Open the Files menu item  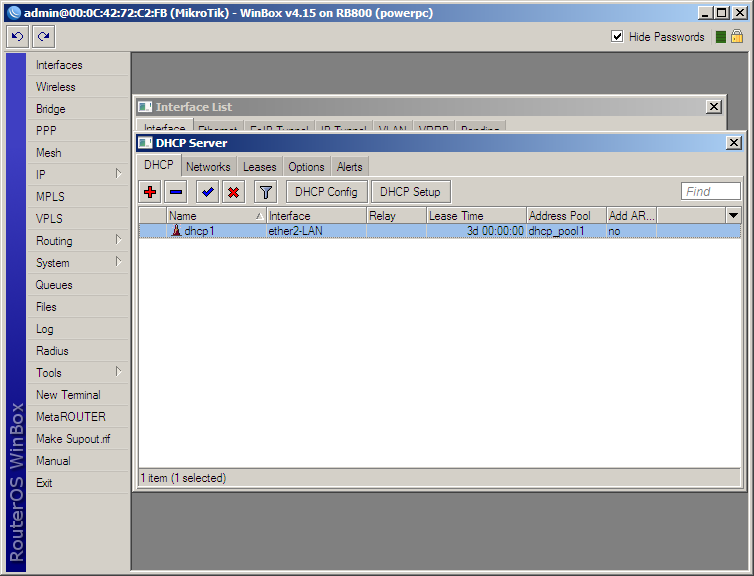click(78, 307)
